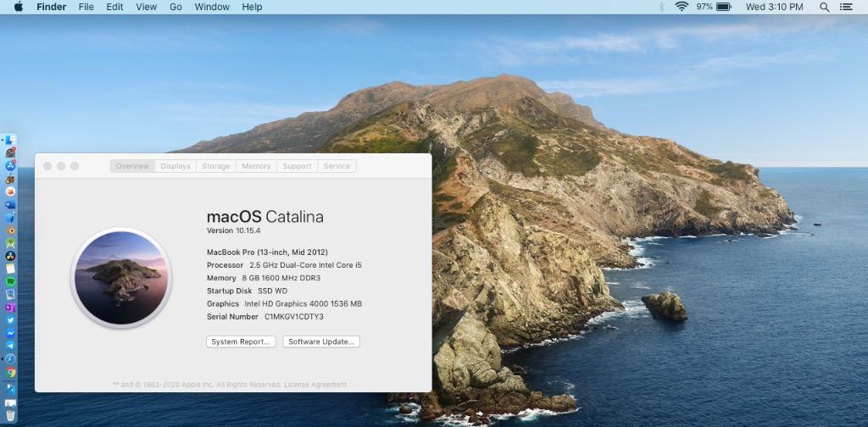Click the serial number C1MKGV1CDTY3
The height and width of the screenshot is (427, 868).
pos(294,317)
